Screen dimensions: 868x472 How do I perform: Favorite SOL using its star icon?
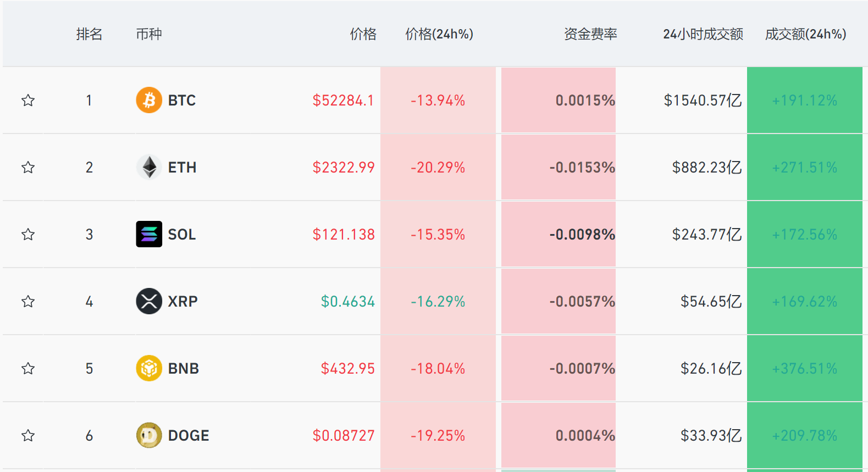point(28,234)
